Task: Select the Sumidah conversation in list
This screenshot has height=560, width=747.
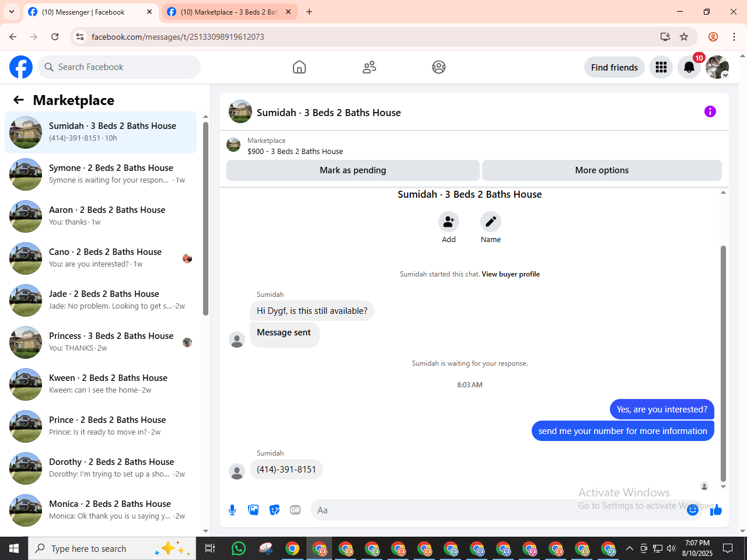Action: (x=100, y=132)
